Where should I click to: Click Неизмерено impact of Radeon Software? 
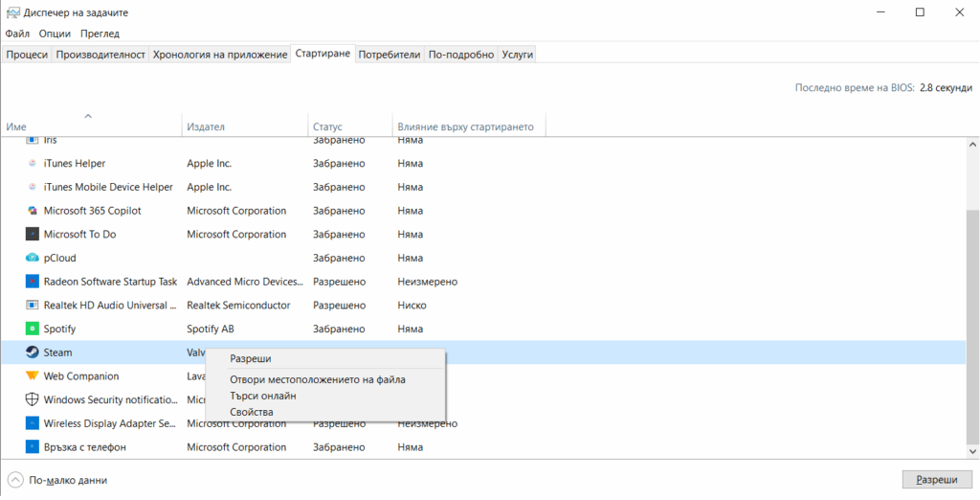(x=428, y=282)
